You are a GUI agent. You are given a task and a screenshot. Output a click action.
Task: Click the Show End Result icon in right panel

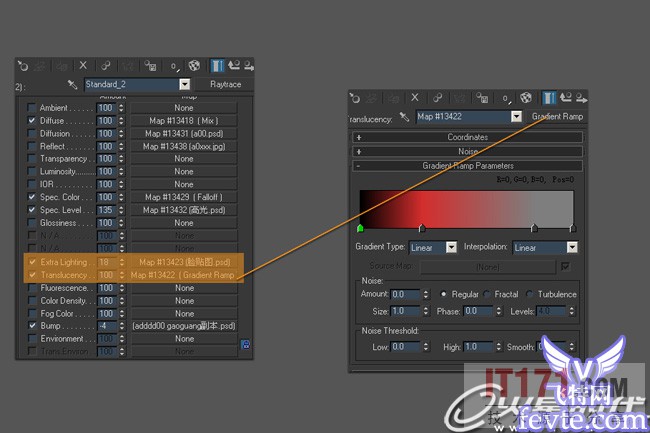(x=548, y=97)
